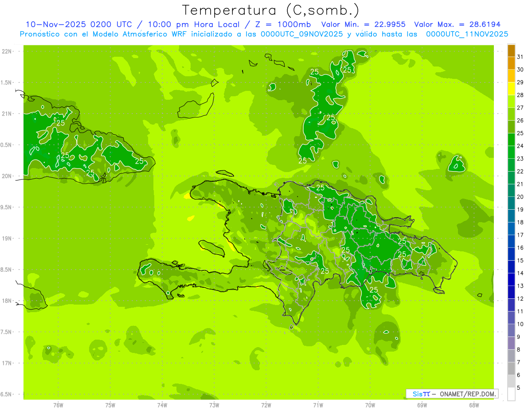
Task: Click the latitude label '22N'
Action: [8, 51]
